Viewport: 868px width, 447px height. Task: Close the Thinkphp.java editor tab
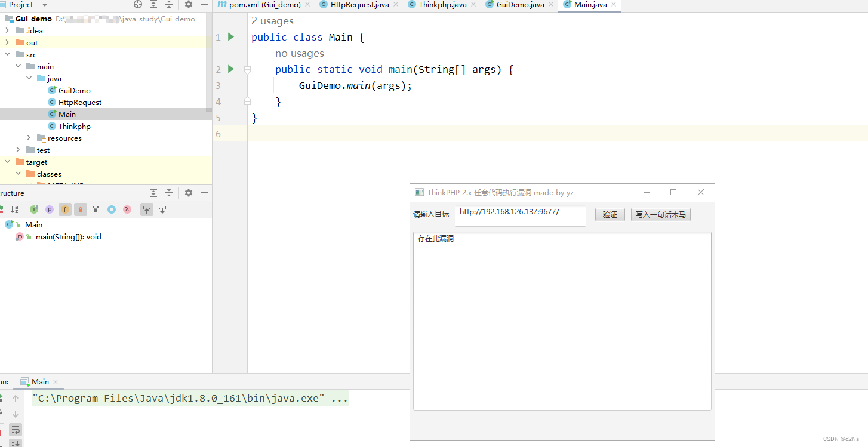[x=473, y=5]
